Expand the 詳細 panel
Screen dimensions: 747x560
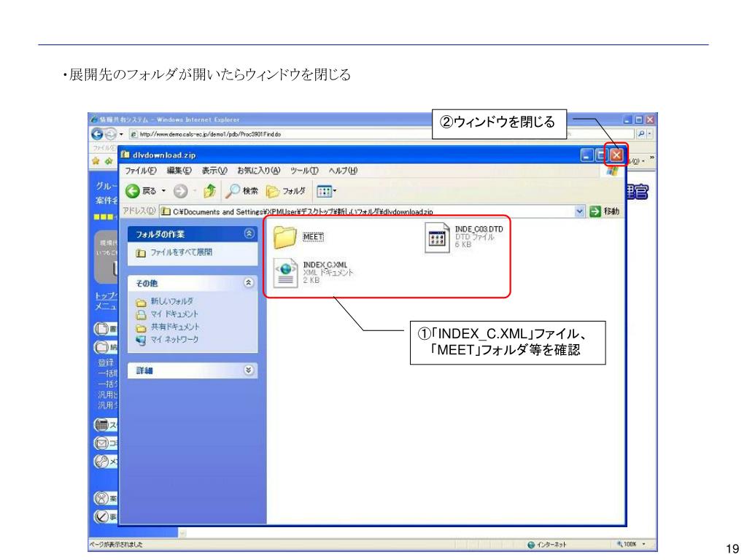tap(249, 370)
